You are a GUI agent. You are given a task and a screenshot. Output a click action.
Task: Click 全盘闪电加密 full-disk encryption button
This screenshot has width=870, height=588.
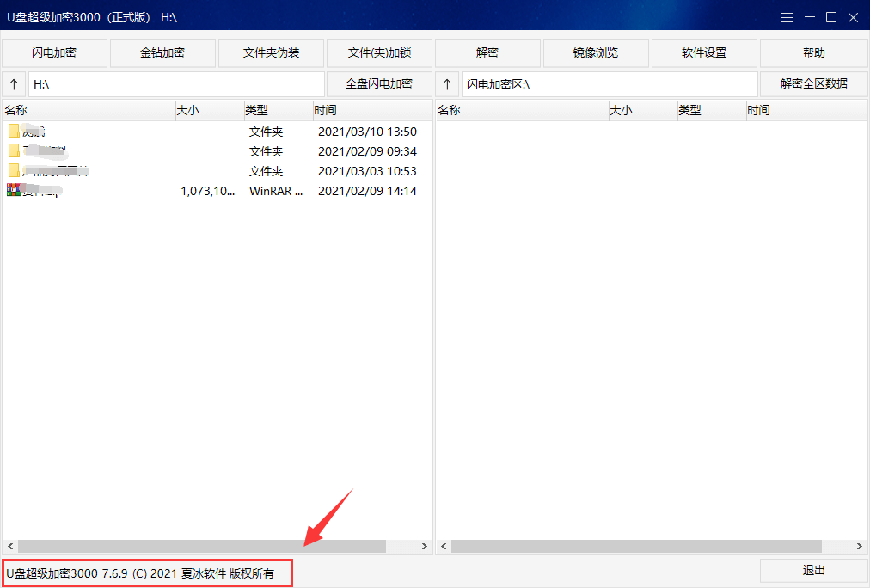click(x=379, y=83)
